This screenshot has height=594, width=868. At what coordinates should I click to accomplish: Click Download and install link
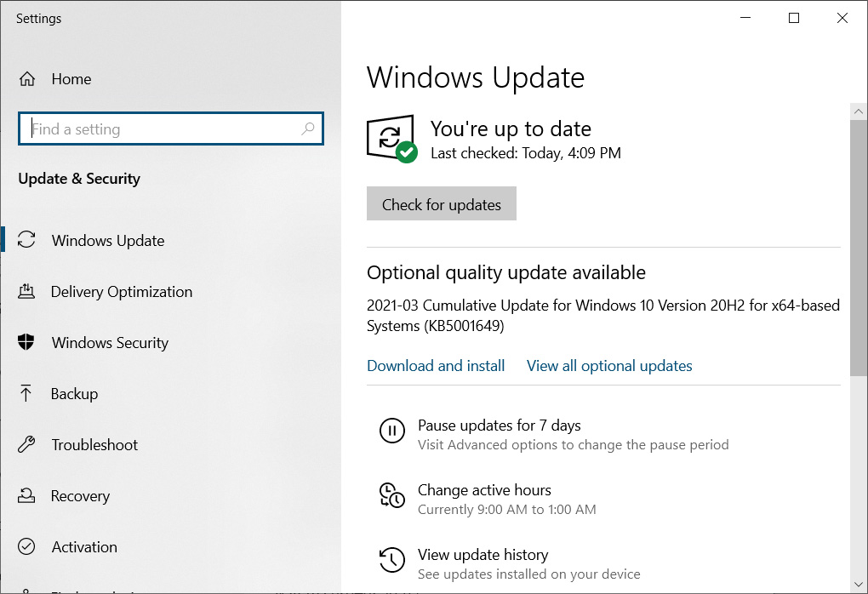436,366
